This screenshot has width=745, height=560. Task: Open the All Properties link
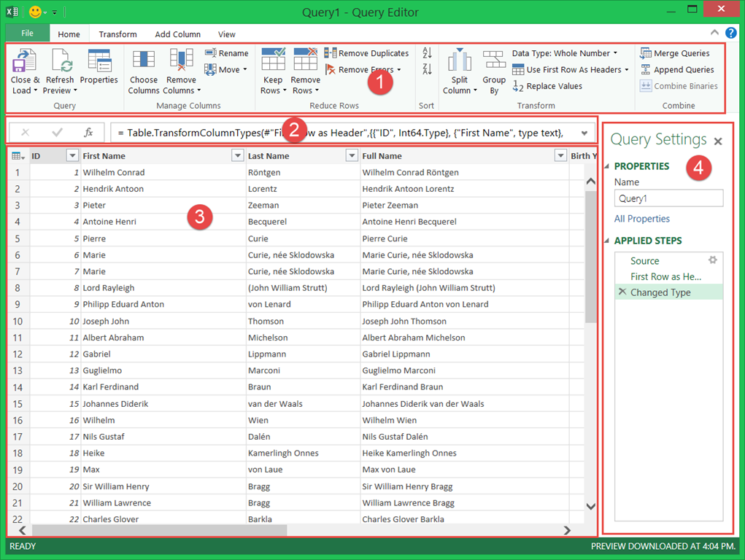coord(642,219)
